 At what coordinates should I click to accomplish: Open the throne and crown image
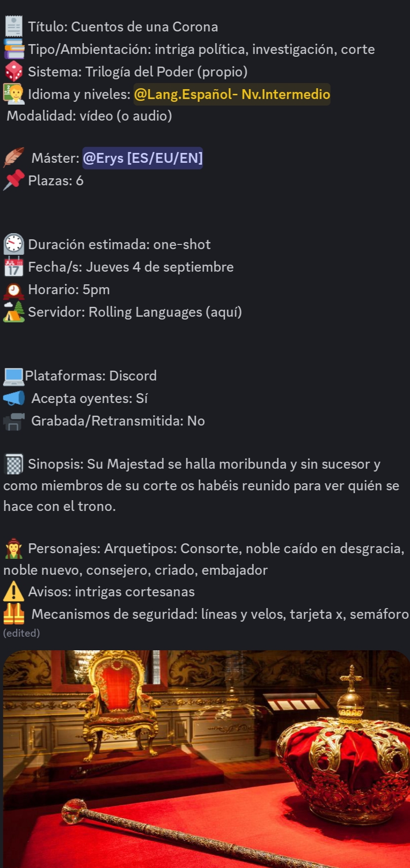[205, 758]
